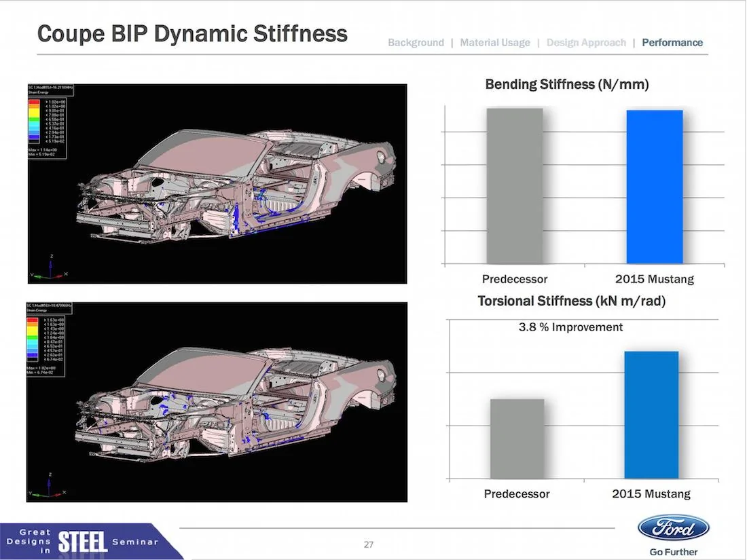
Task: Click the 2015 Mustang label under bending chart
Action: click(x=655, y=279)
